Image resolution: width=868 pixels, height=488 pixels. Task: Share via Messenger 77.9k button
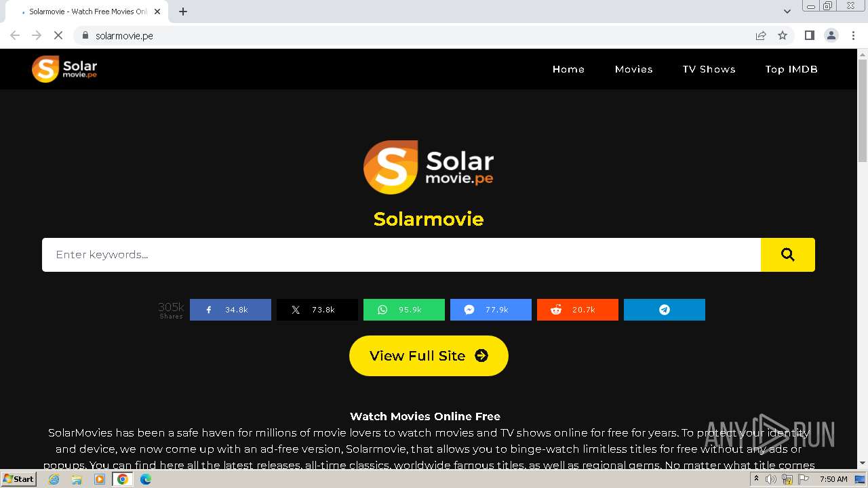click(491, 310)
